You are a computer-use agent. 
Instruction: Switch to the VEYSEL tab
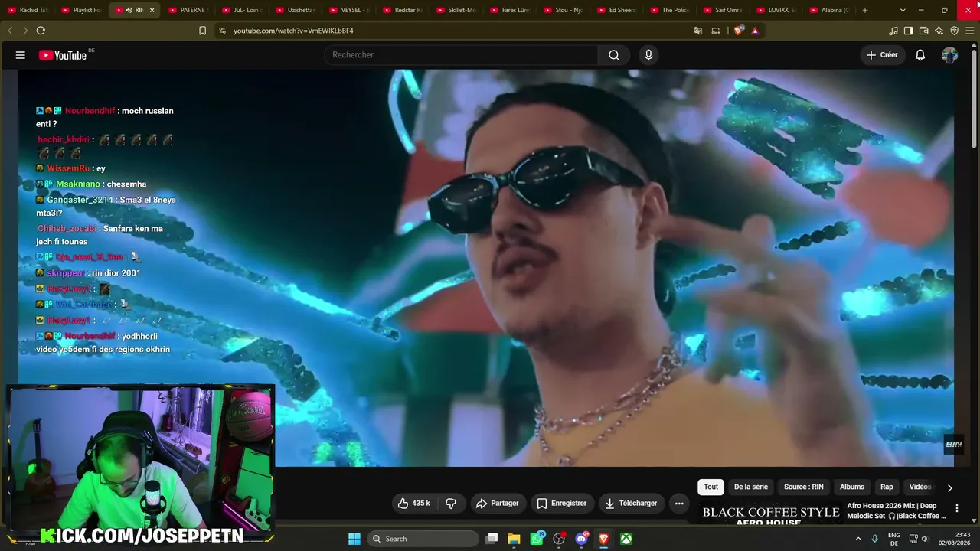point(348,10)
